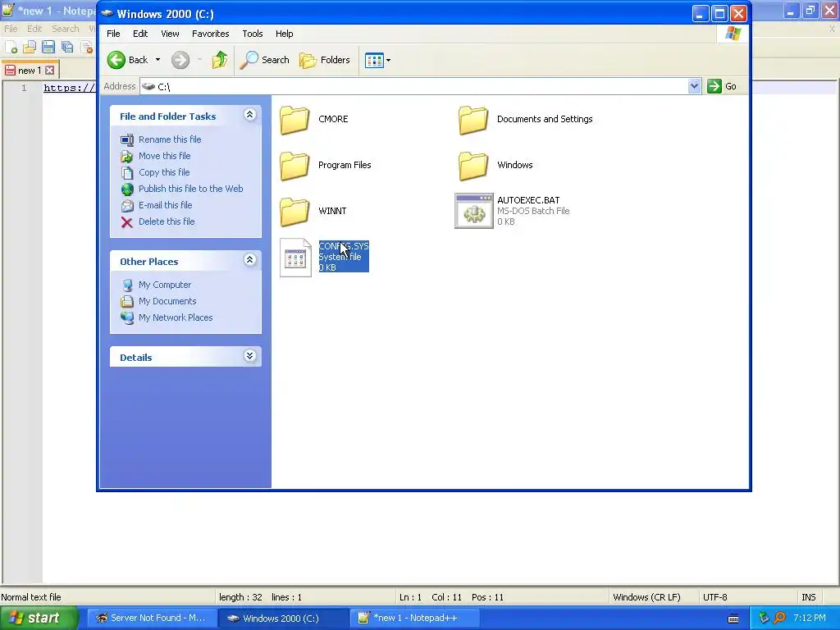Open the Views dropdown button
The image size is (840, 630).
(377, 60)
